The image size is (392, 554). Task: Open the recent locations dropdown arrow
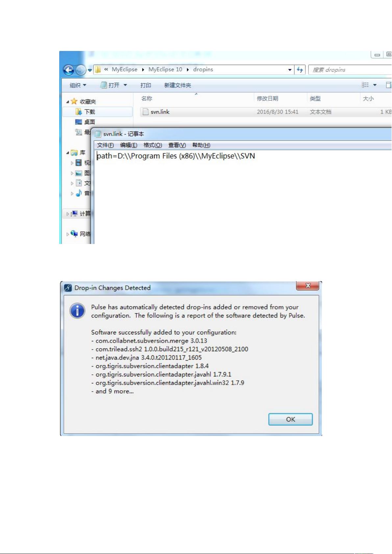coord(89,70)
